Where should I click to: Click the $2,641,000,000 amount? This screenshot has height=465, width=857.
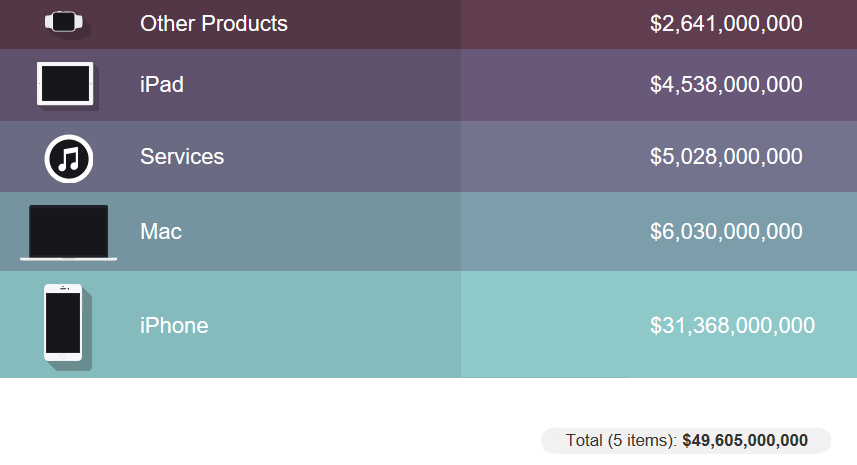point(726,23)
